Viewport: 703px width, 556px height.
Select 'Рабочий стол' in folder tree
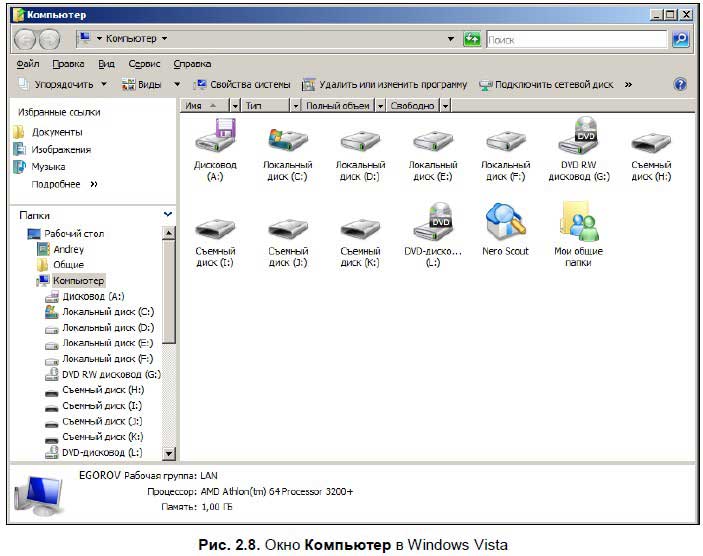click(74, 234)
